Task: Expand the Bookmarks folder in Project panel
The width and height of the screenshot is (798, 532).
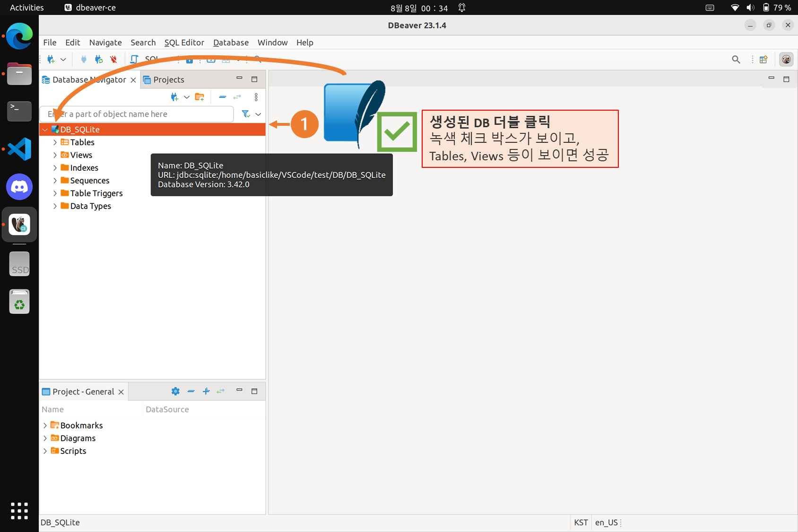Action: (45, 426)
